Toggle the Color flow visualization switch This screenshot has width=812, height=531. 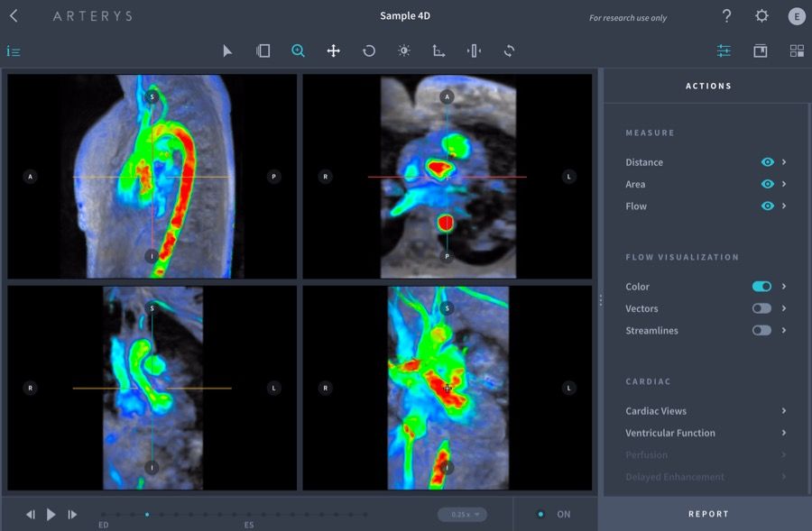coord(761,287)
